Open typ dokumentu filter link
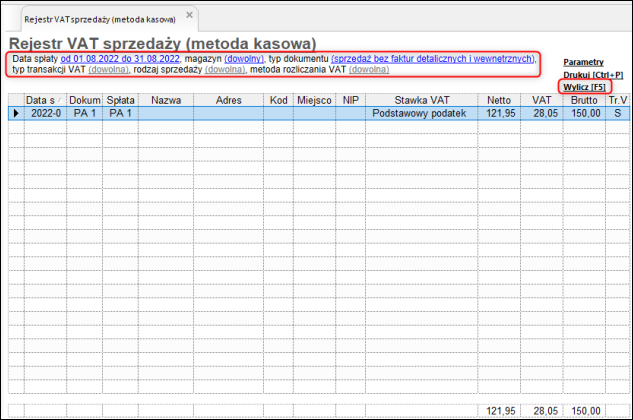The width and height of the screenshot is (633, 420). tap(433, 59)
